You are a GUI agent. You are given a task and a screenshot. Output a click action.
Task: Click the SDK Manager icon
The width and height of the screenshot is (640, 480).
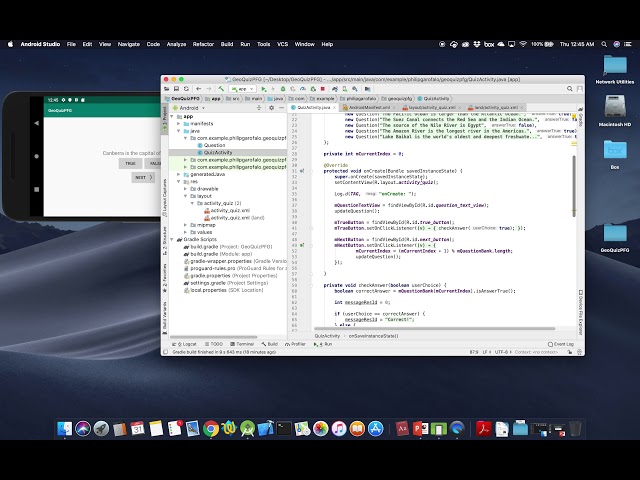tap(355, 89)
